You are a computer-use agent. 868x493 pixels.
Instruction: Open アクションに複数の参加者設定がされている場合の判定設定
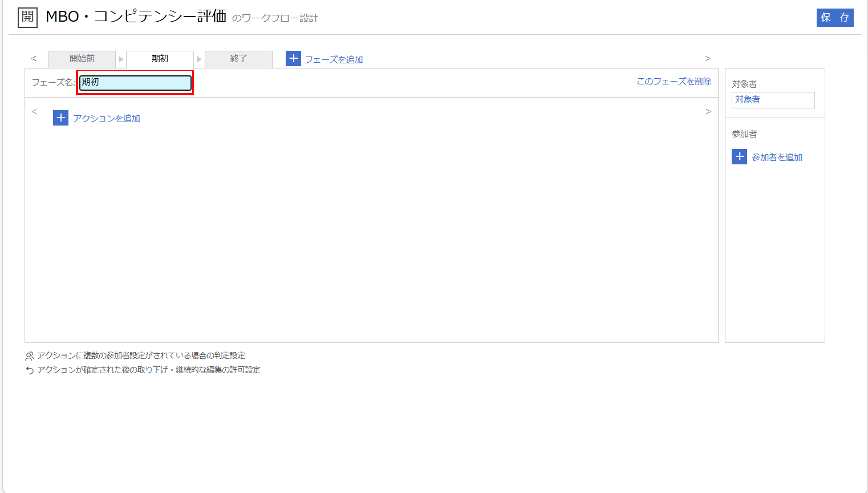click(141, 356)
